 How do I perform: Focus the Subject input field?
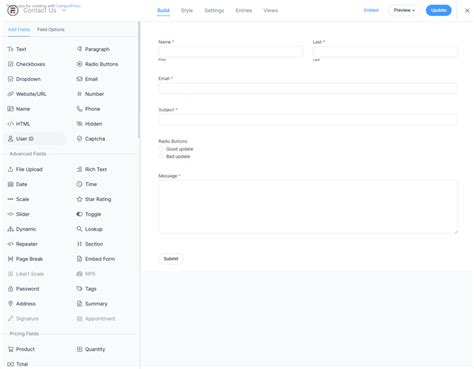coord(308,120)
